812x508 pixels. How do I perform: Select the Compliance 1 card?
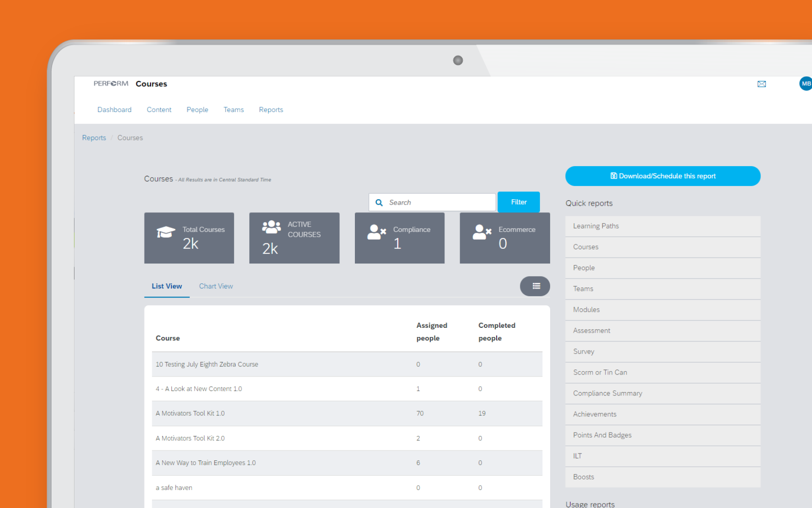pos(400,238)
